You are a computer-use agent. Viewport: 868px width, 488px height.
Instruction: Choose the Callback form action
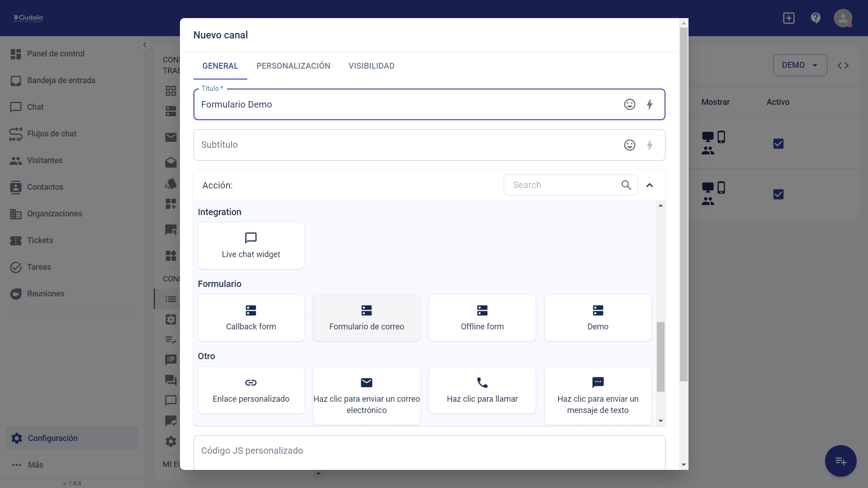point(251,318)
